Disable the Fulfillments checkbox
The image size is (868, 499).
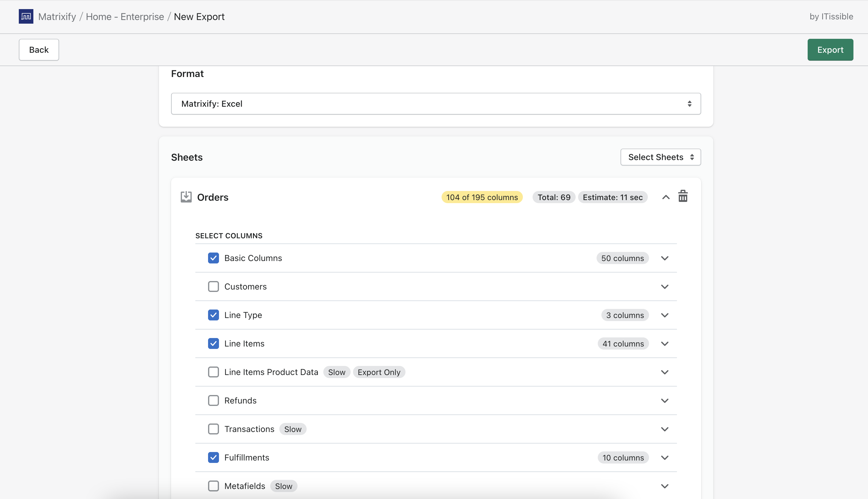pos(213,457)
